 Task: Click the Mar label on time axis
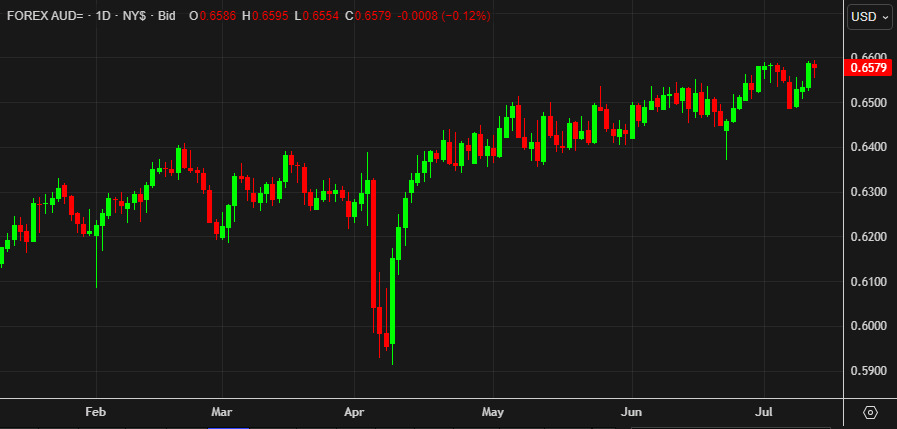click(x=221, y=412)
